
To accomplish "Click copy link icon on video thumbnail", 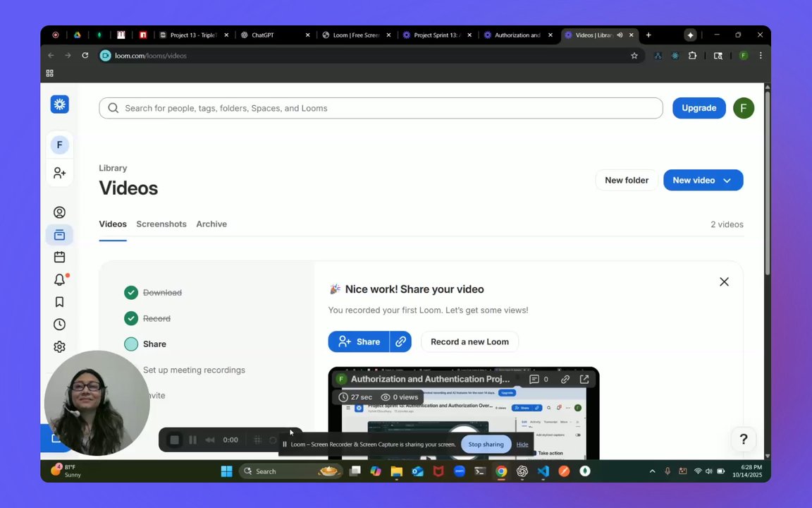I will coord(565,380).
